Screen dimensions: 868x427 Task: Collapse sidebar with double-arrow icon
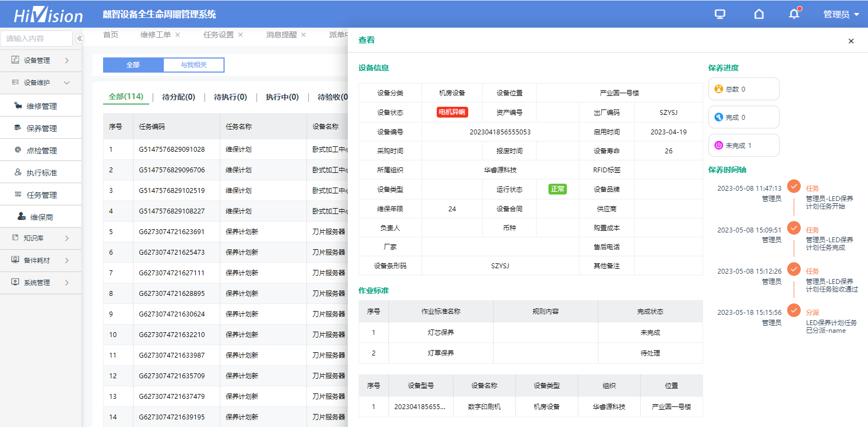(x=80, y=38)
